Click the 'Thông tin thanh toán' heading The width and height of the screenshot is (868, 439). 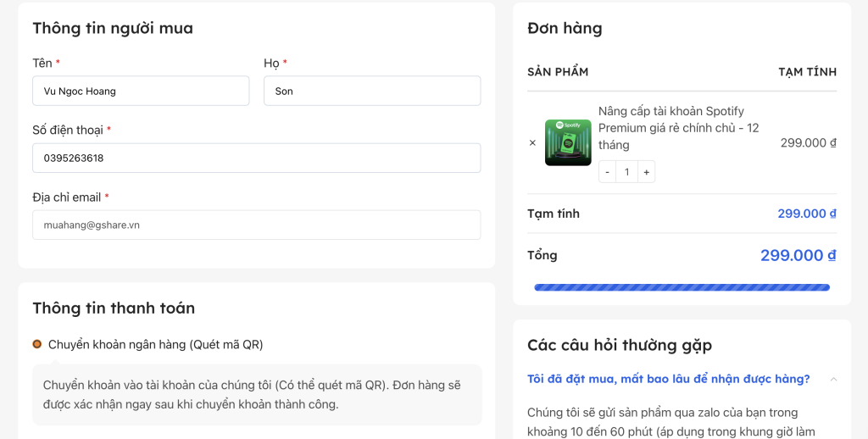point(114,308)
